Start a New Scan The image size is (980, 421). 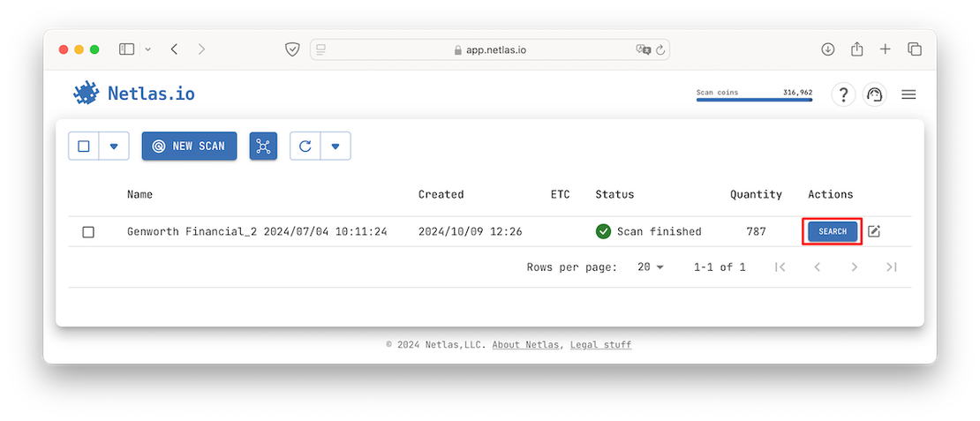pyautogui.click(x=189, y=147)
